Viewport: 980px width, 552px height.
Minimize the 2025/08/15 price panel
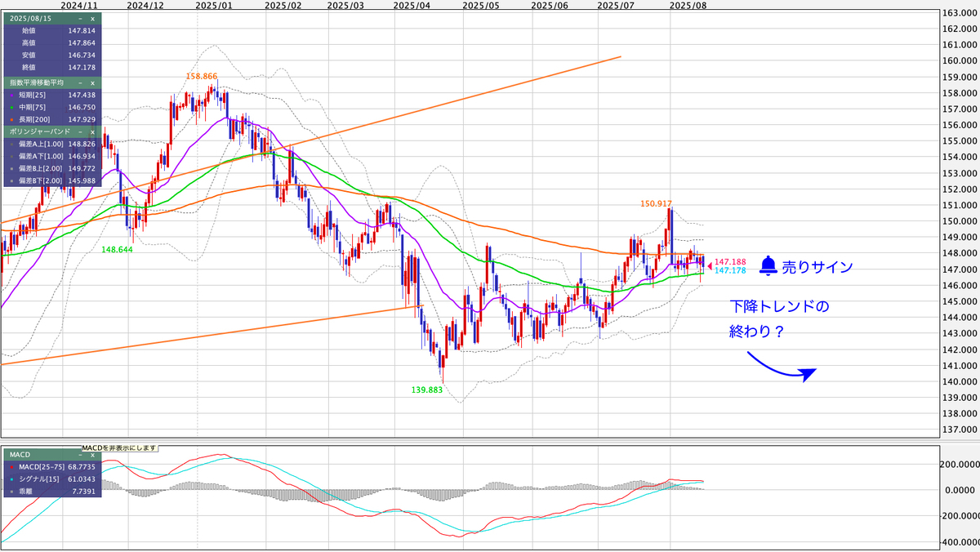[x=80, y=20]
